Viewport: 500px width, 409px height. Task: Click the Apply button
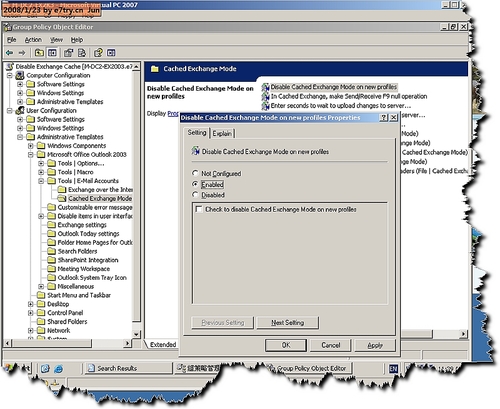[375, 345]
